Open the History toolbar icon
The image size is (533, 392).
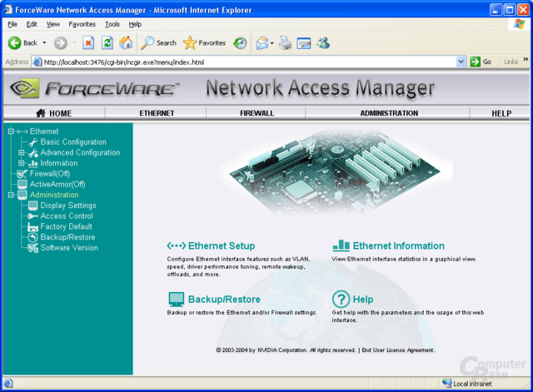pos(240,43)
